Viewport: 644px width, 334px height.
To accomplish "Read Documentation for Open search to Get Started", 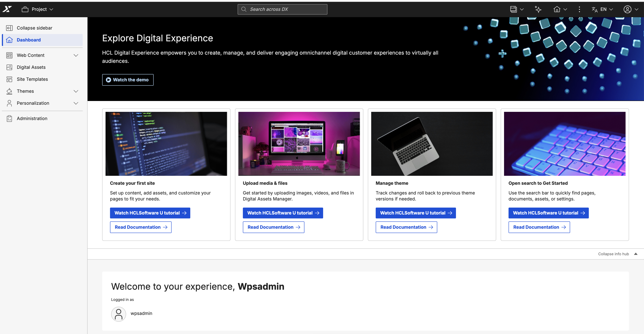I will coord(539,227).
